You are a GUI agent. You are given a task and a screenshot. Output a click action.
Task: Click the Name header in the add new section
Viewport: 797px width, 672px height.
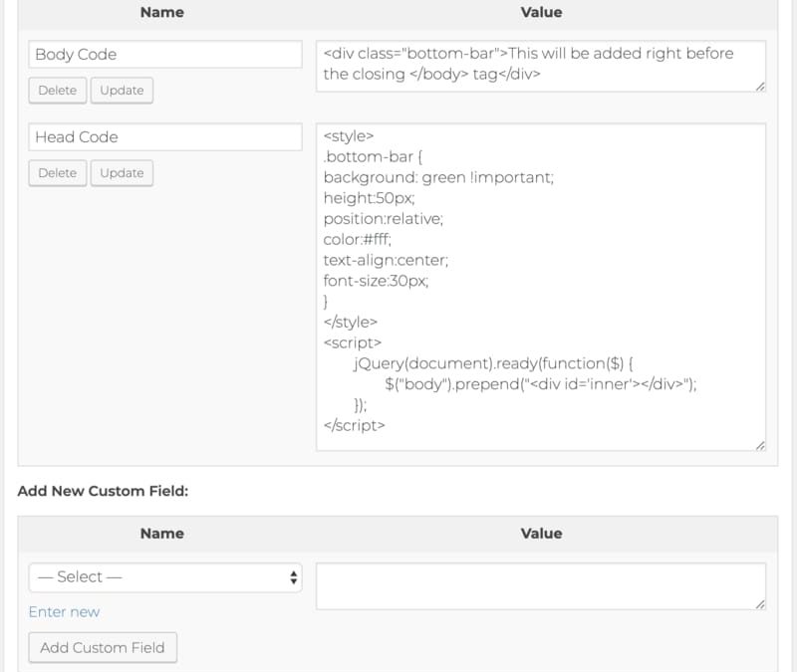point(162,534)
